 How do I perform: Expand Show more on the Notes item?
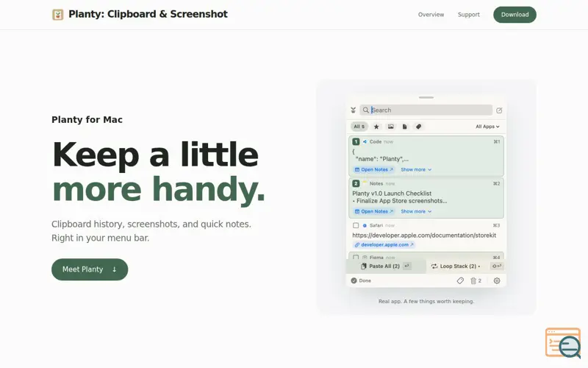416,211
